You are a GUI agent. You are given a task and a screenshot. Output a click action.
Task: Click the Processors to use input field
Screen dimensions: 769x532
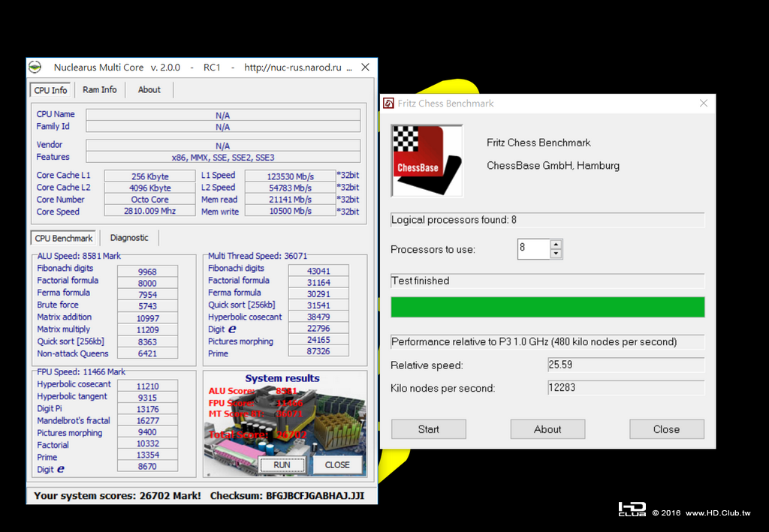[534, 249]
